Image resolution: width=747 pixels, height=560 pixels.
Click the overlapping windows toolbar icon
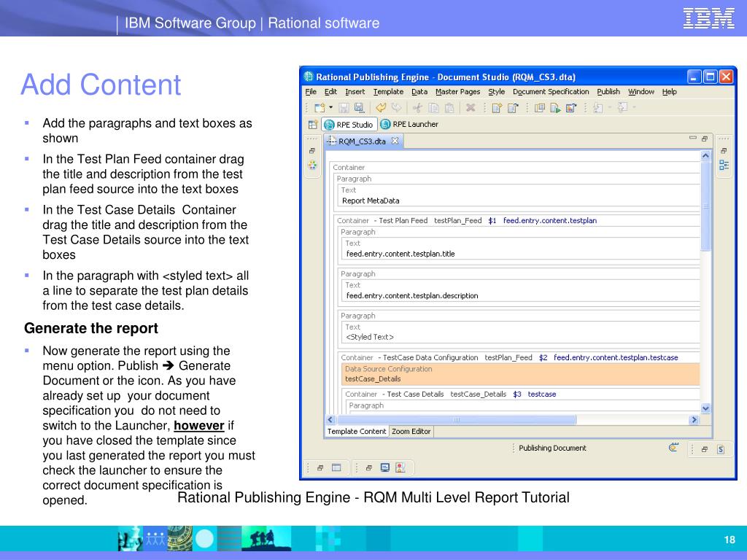tap(539, 108)
